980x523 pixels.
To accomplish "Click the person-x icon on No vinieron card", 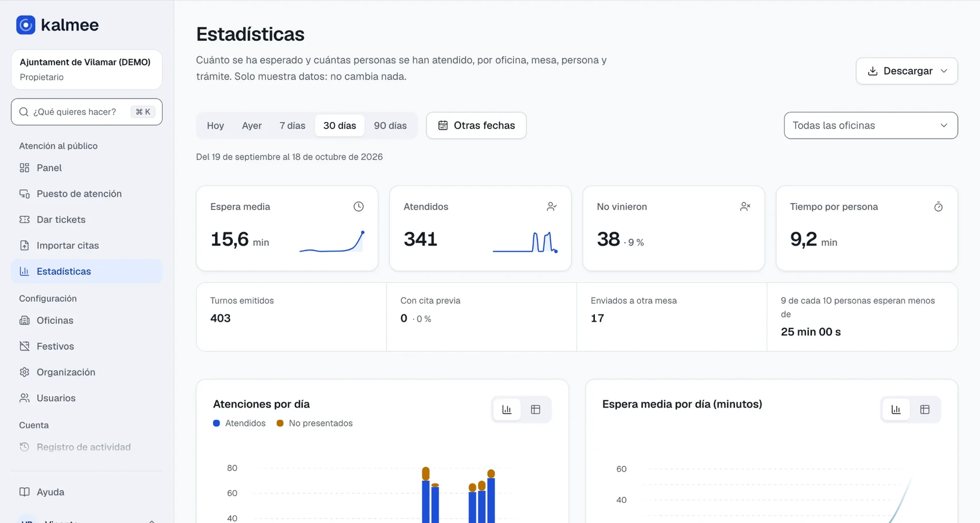I will point(745,207).
